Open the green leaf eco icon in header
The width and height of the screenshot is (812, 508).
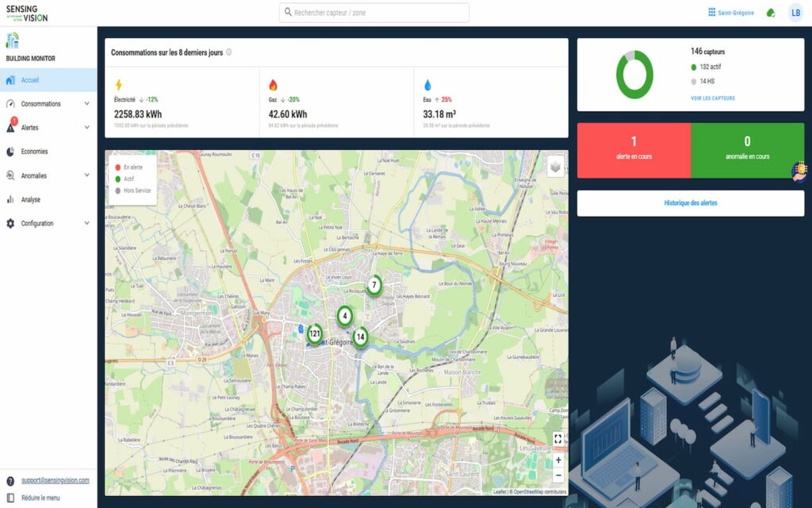coord(771,13)
